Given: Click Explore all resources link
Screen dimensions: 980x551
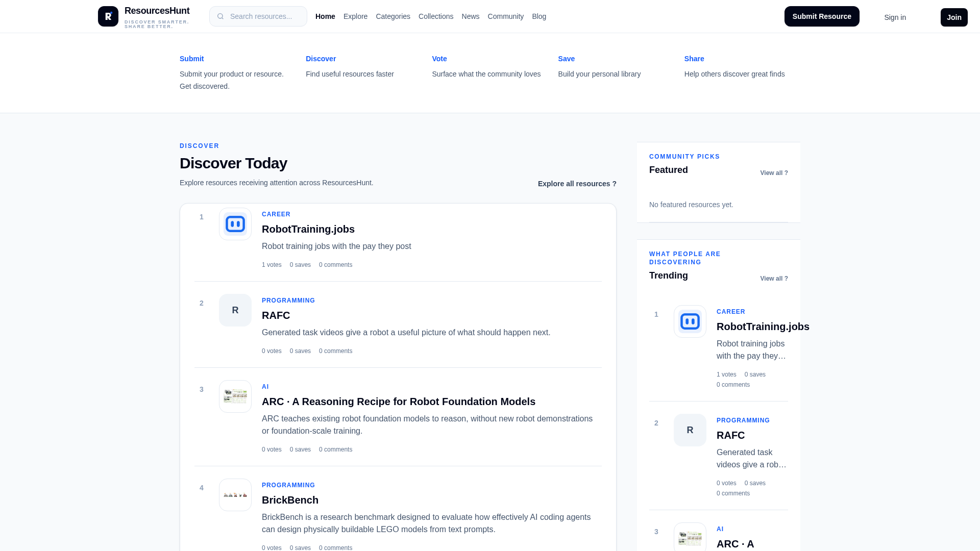Looking at the screenshot, I should (x=577, y=184).
